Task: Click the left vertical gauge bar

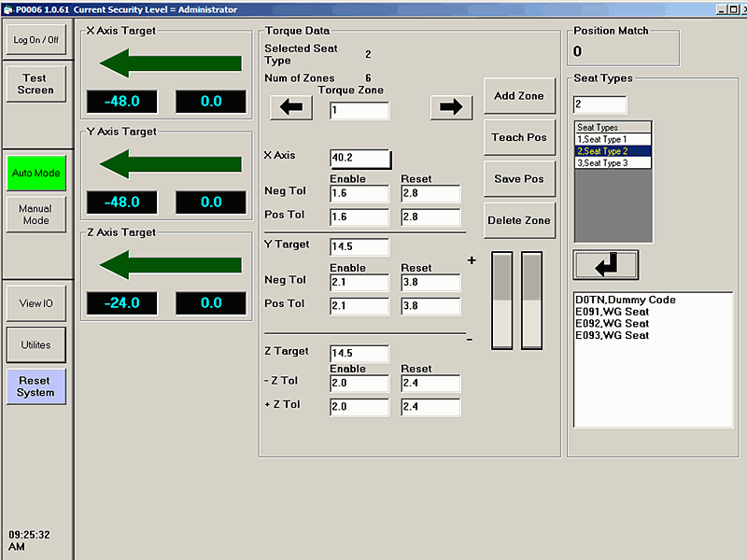Action: tap(502, 301)
